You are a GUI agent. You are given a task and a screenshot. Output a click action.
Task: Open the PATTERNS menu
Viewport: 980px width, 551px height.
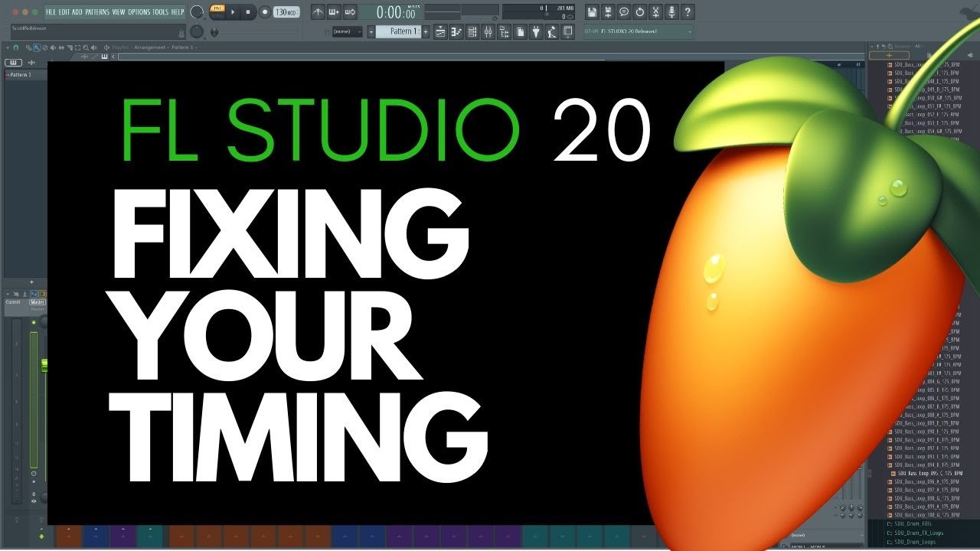coord(97,12)
